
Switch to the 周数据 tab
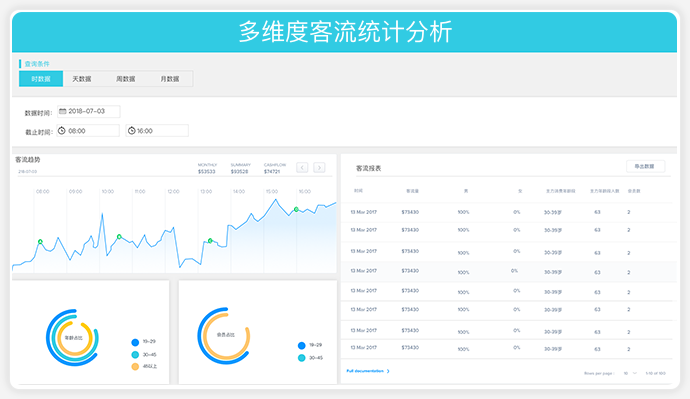pyautogui.click(x=126, y=79)
